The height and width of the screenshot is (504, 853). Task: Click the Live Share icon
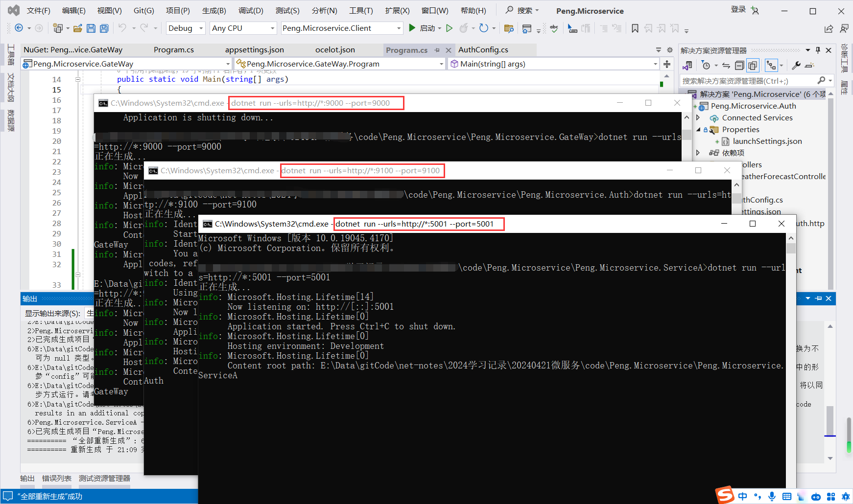click(x=829, y=28)
